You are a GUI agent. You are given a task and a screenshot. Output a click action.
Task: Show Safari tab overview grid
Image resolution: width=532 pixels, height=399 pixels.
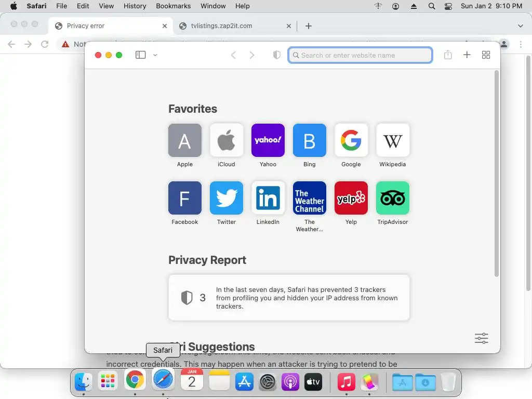click(486, 55)
